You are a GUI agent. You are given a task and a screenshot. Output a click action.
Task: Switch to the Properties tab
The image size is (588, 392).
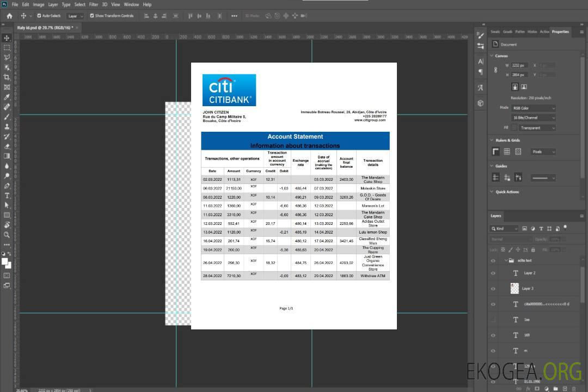[560, 32]
